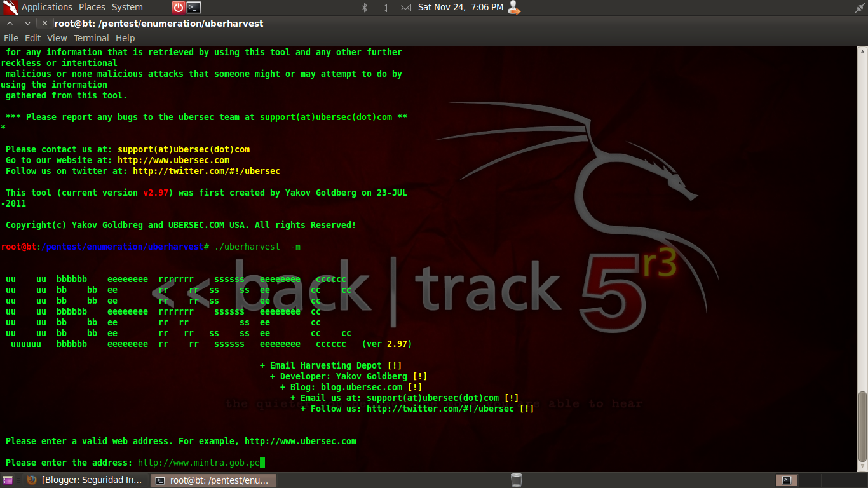Click the typed http://www.mintra.gob.pe address

199,463
